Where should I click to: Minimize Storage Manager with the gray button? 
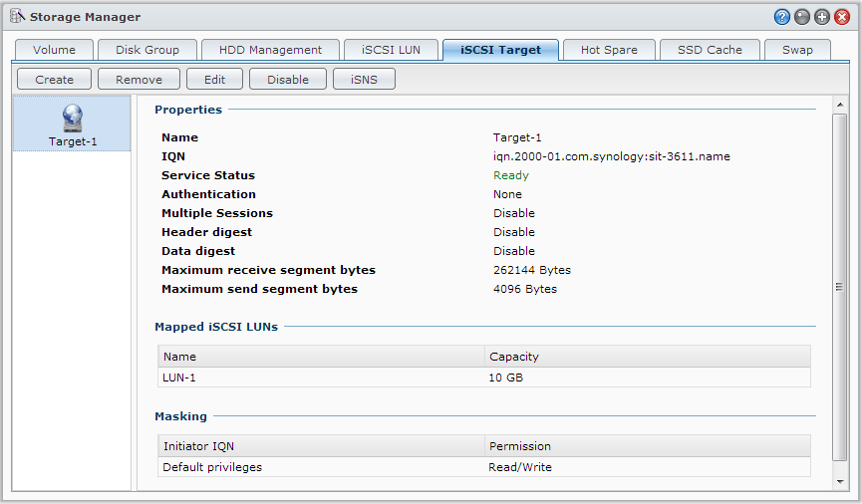point(802,17)
